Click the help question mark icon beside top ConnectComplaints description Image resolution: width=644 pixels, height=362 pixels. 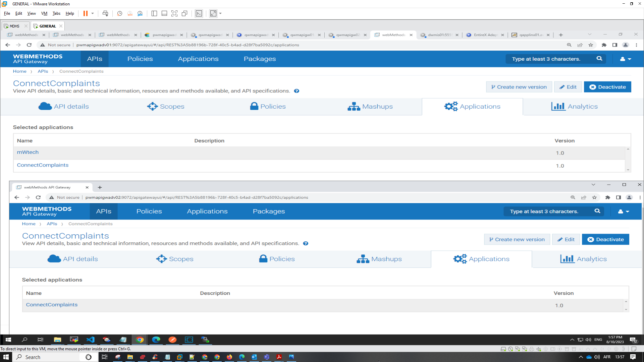click(x=297, y=91)
